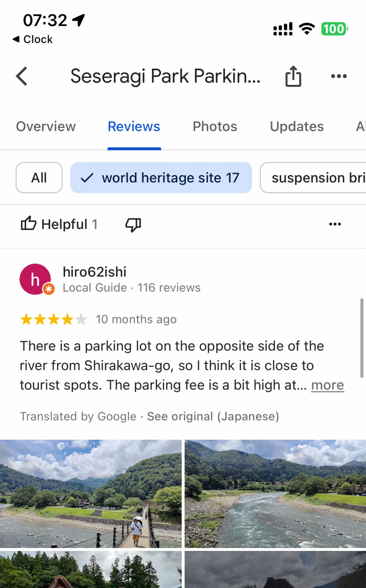This screenshot has width=366, height=588.
Task: Deselect the world heritage site filter
Action: [161, 178]
